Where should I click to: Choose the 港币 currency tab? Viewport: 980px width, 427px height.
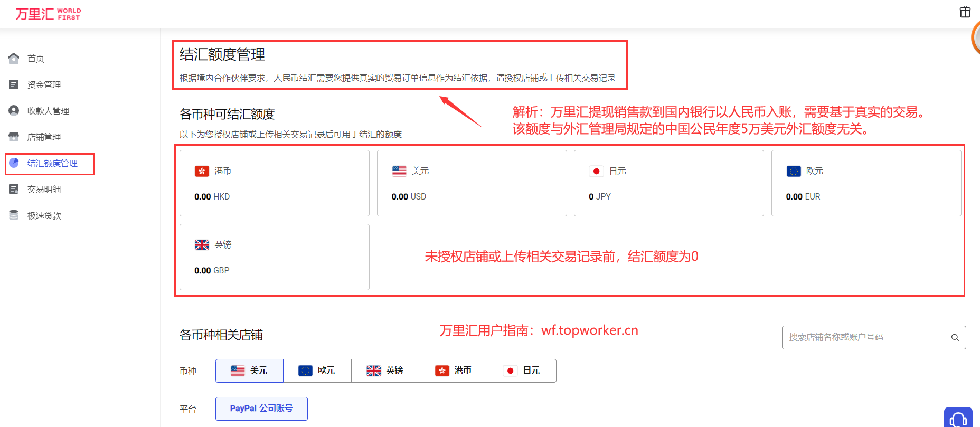coord(454,371)
